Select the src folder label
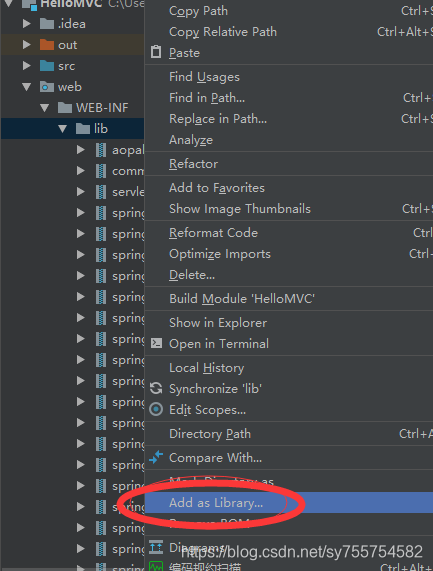The height and width of the screenshot is (571, 433). pos(66,66)
